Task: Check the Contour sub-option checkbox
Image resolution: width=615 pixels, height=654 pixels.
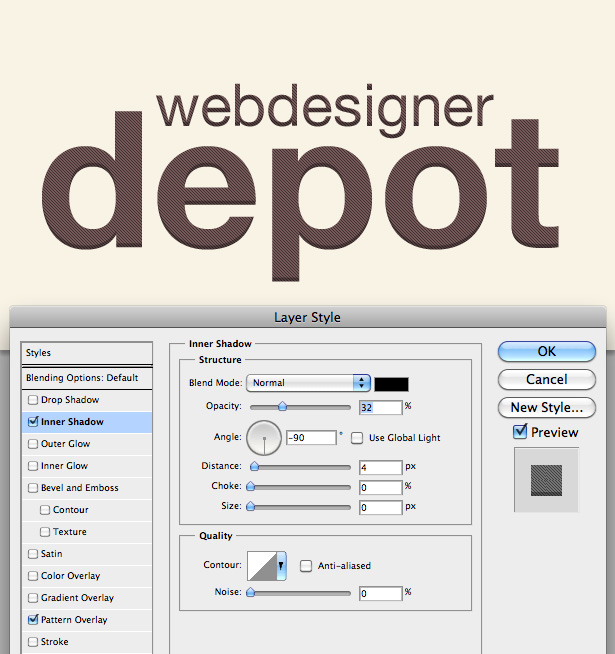Action: (x=45, y=510)
